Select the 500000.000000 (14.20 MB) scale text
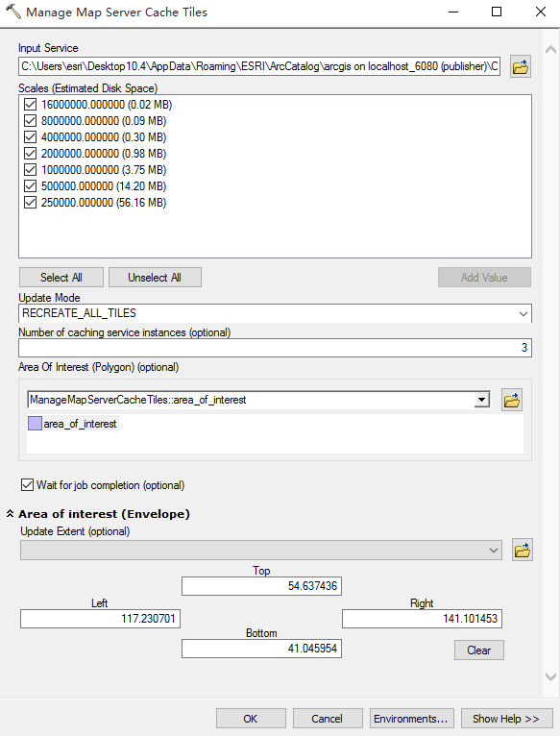Image resolution: width=560 pixels, height=736 pixels. (x=104, y=185)
